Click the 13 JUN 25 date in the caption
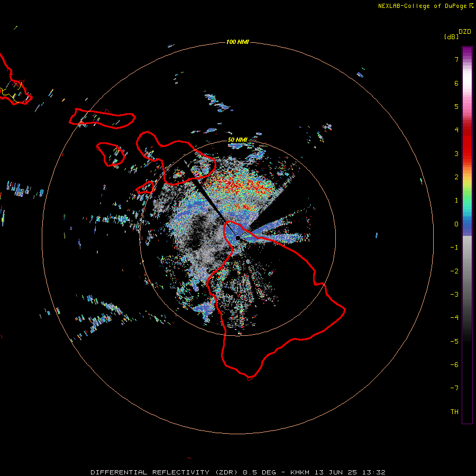 (337, 472)
